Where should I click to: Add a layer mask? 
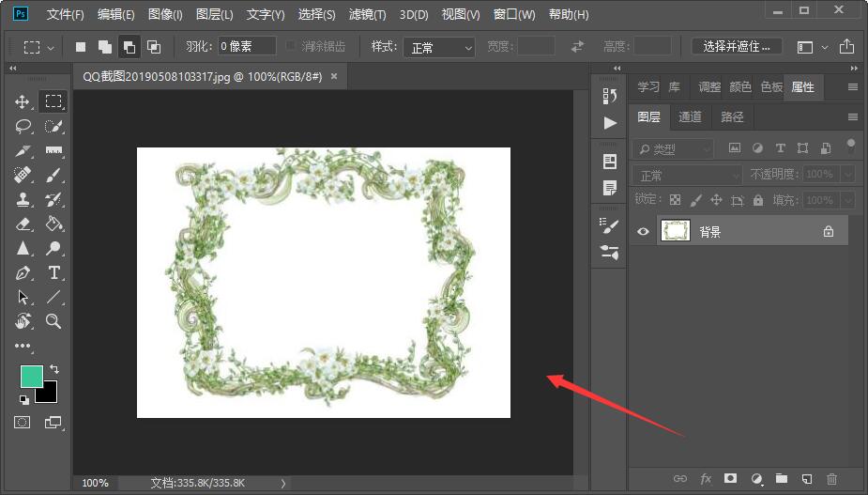tap(731, 478)
